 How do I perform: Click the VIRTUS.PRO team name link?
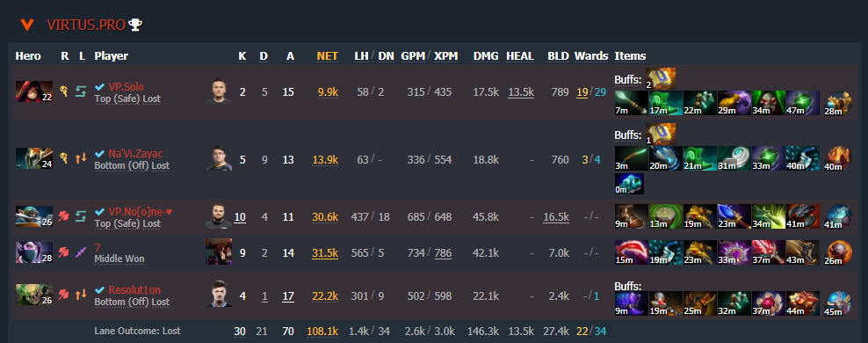(86, 25)
